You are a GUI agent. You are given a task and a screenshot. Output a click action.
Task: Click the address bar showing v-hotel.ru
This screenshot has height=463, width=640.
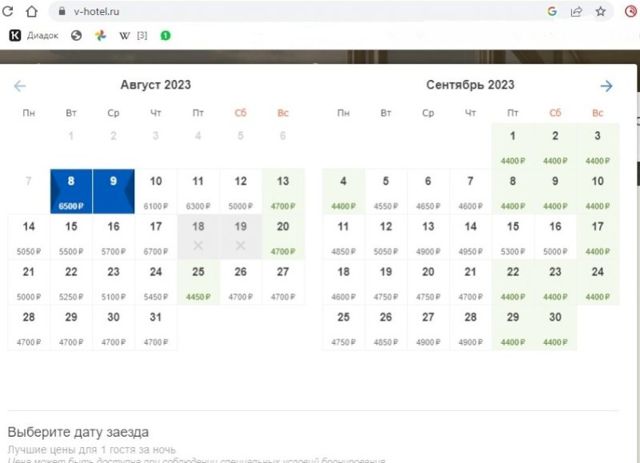point(300,12)
